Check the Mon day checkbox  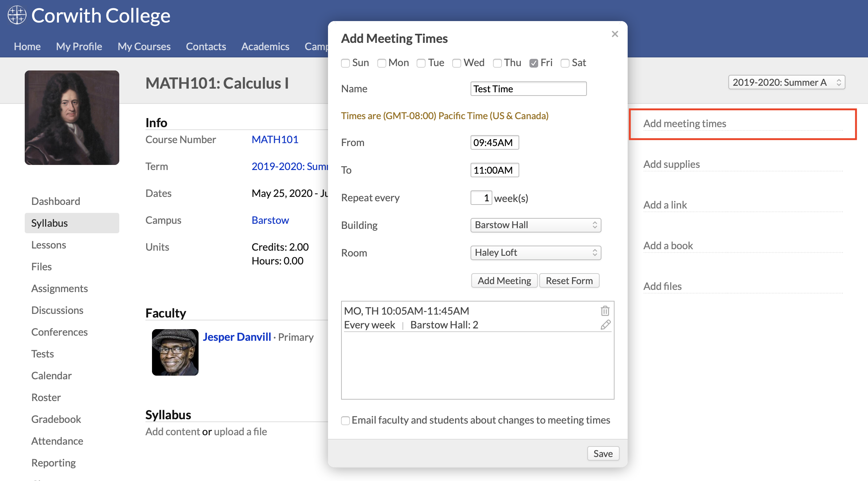pos(381,63)
